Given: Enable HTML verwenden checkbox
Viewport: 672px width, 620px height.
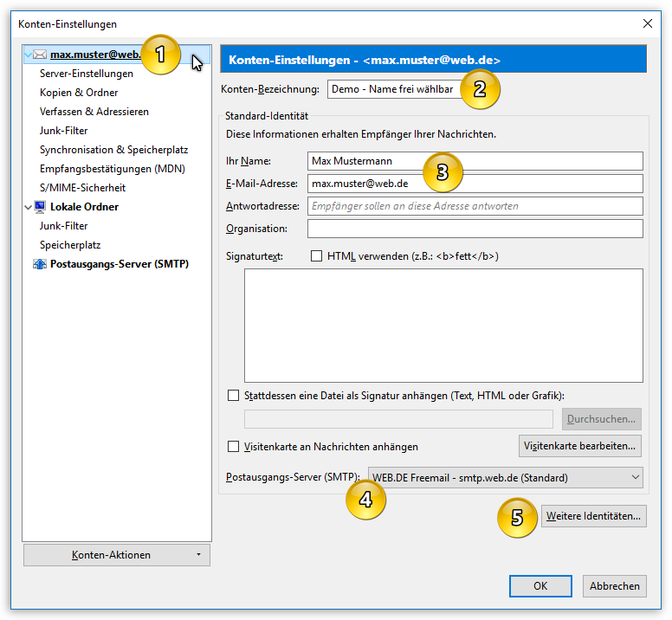Looking at the screenshot, I should pos(316,256).
